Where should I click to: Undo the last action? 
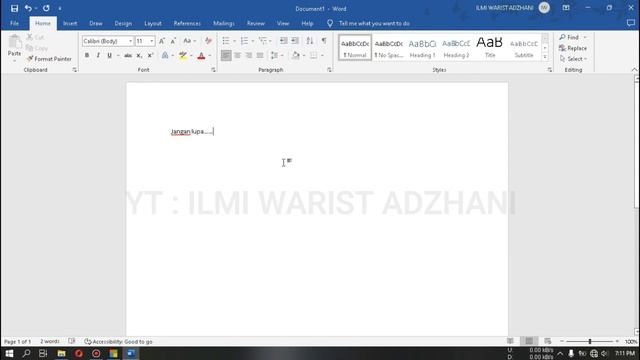coord(28,8)
